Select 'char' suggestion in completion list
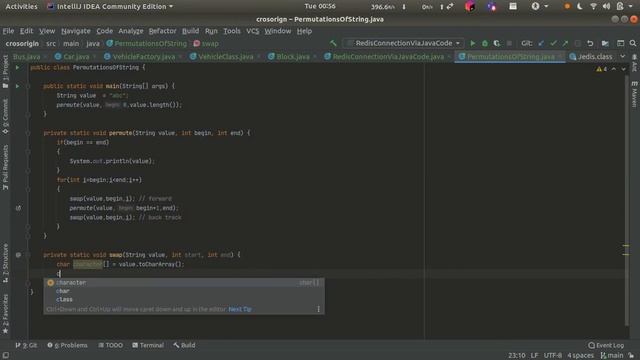This screenshot has width=640, height=360. (184, 291)
